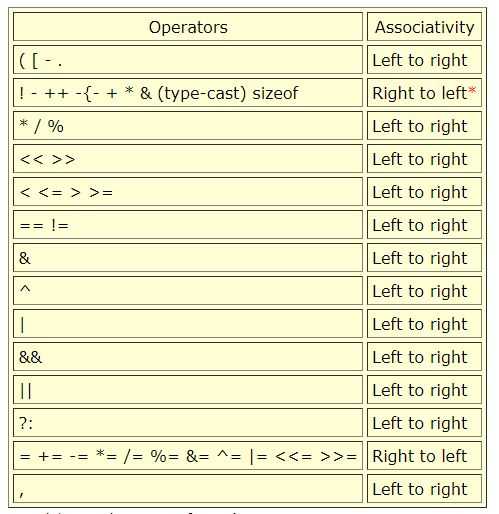Screen dimensions: 499x514
Task: Click the cell with type-cast and sizeof
Action: (188, 93)
